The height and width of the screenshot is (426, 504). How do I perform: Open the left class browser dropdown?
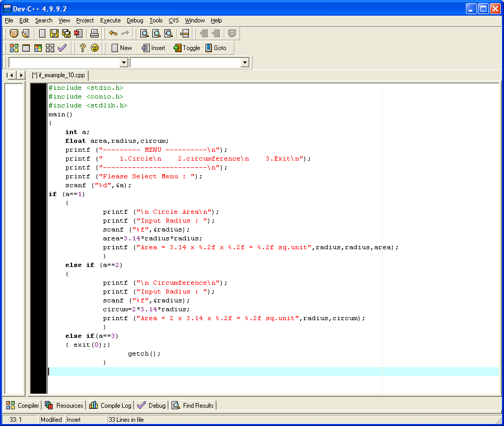124,63
